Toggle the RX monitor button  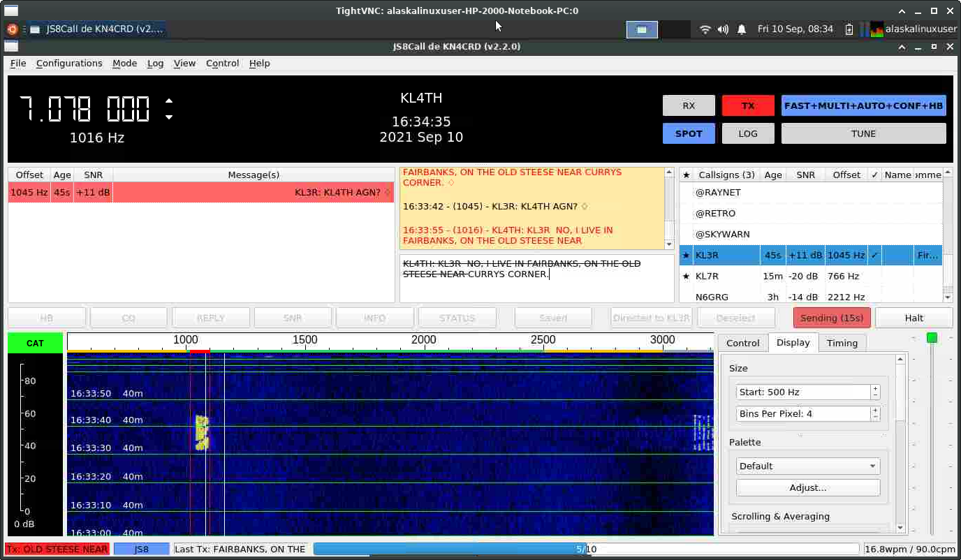tap(688, 105)
